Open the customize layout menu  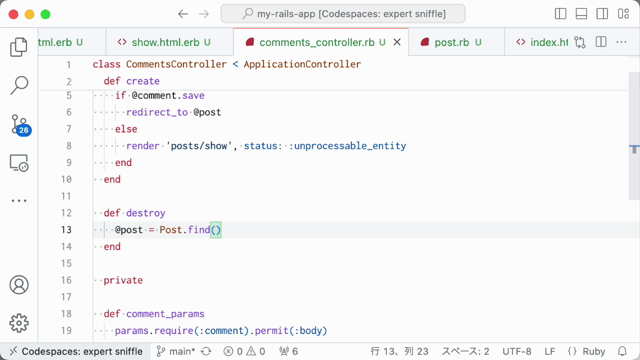click(623, 14)
